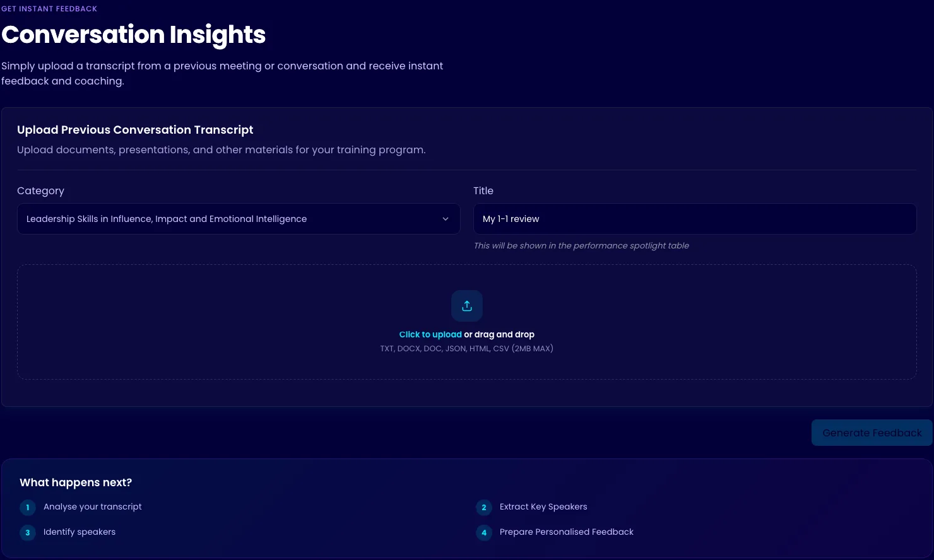934x560 pixels.
Task: Click 'Identify speakers' text
Action: pyautogui.click(x=80, y=532)
